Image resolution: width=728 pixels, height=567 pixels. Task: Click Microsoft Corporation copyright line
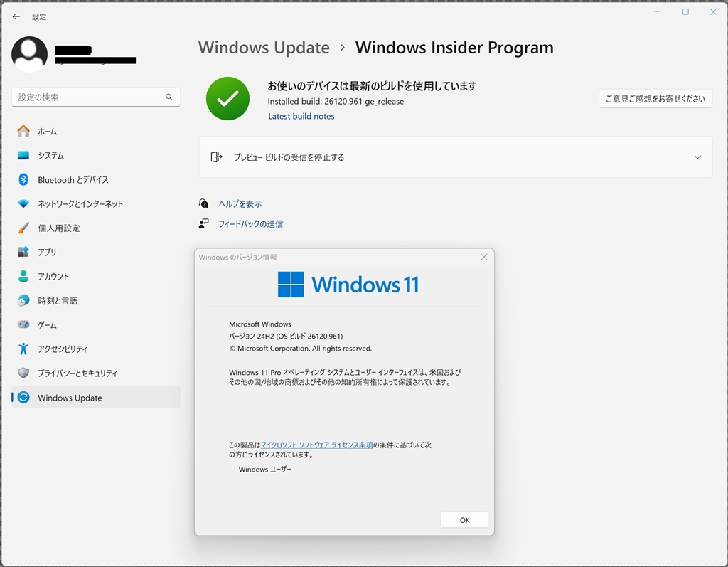(301, 348)
